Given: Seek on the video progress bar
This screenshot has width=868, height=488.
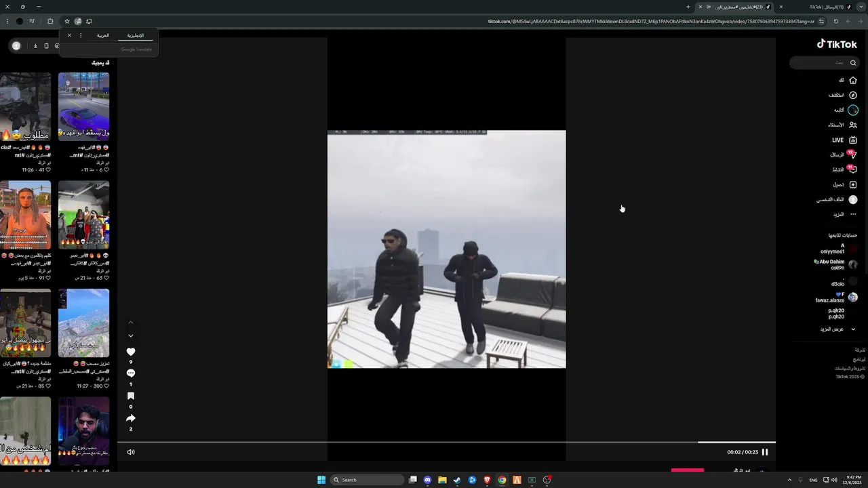Looking at the screenshot, I should click(446, 443).
